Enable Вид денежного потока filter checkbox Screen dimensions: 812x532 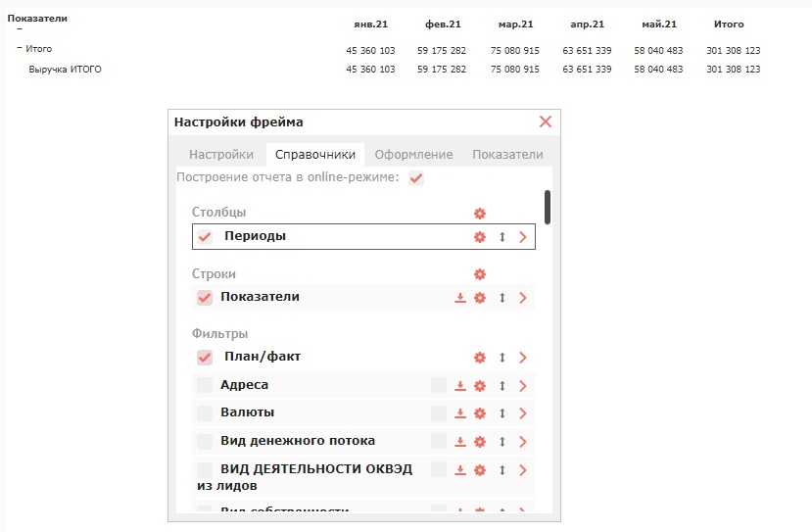[205, 441]
